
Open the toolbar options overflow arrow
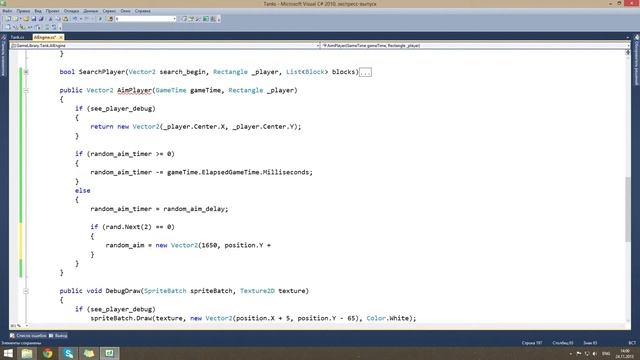click(219, 19)
